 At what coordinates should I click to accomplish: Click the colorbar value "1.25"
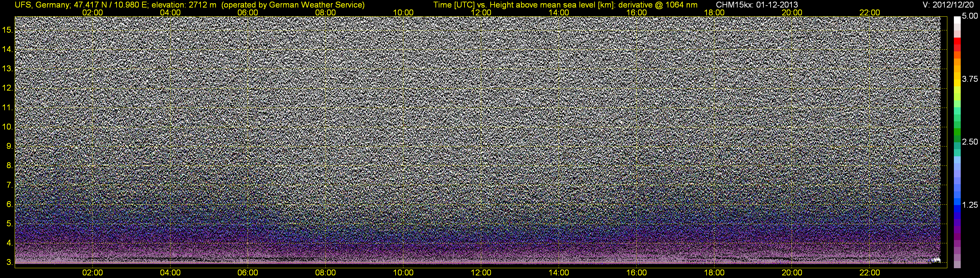[970, 205]
